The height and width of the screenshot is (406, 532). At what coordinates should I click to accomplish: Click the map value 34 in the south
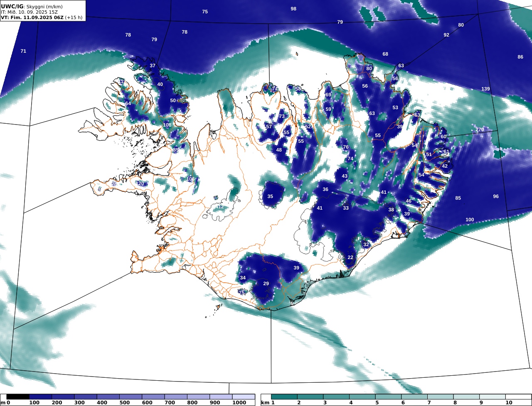pyautogui.click(x=243, y=278)
